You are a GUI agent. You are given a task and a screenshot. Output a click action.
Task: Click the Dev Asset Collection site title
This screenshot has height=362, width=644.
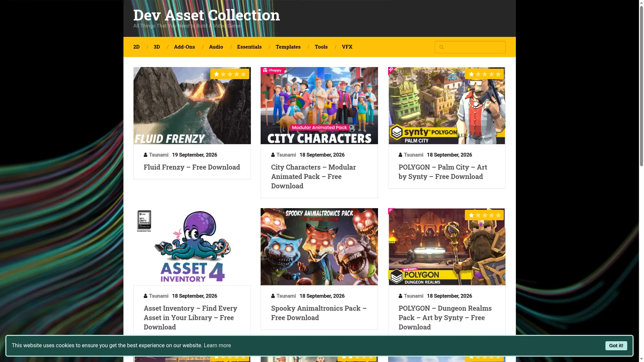tap(207, 15)
